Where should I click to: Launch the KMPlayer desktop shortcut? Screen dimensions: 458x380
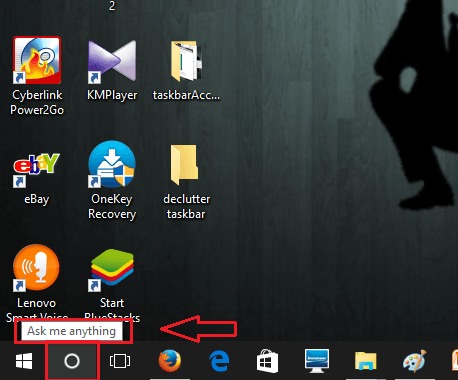click(112, 61)
